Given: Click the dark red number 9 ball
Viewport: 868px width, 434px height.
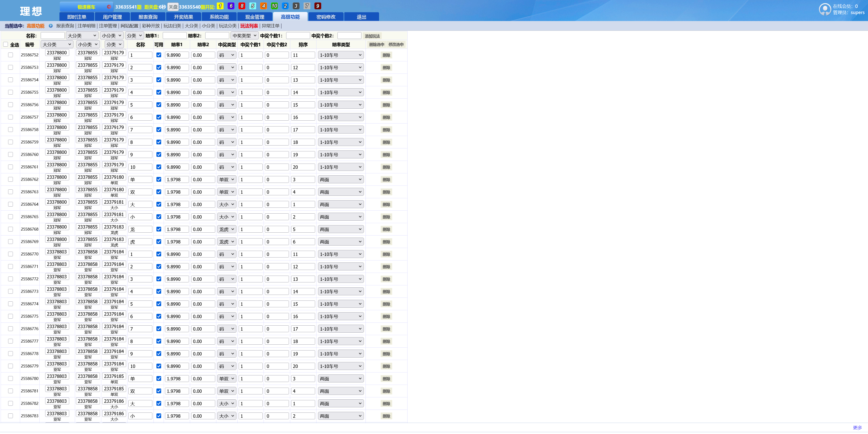Looking at the screenshot, I should [317, 6].
